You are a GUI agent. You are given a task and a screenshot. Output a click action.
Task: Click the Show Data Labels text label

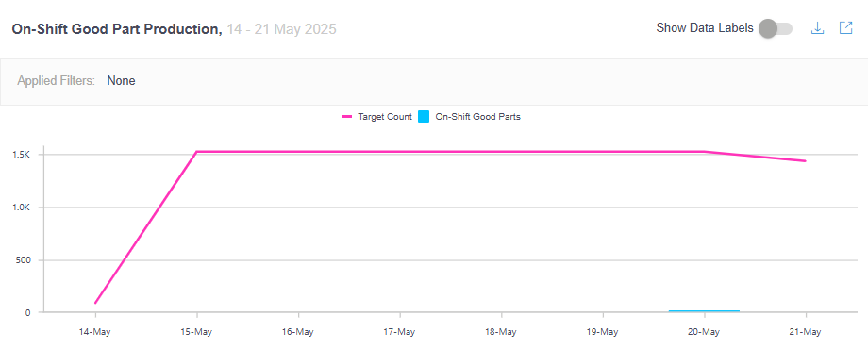tap(705, 28)
